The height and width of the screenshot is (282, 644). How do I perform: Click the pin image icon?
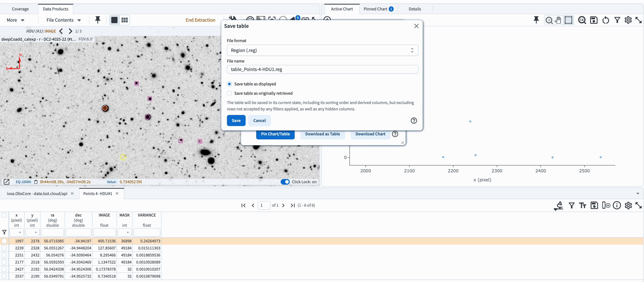click(98, 20)
